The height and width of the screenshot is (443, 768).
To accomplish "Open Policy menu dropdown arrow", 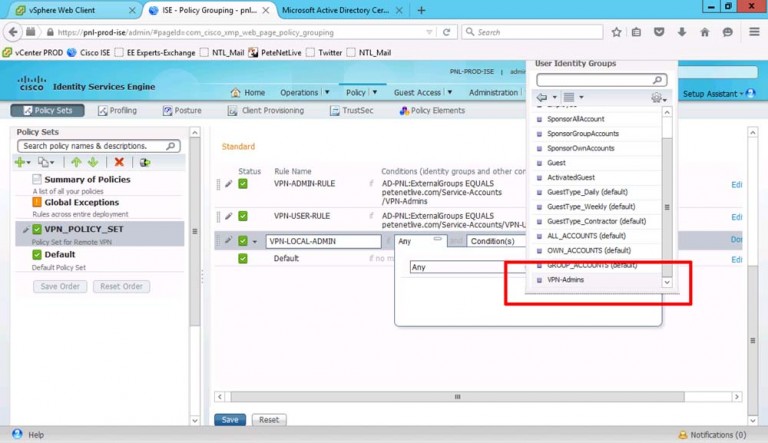I will (375, 92).
